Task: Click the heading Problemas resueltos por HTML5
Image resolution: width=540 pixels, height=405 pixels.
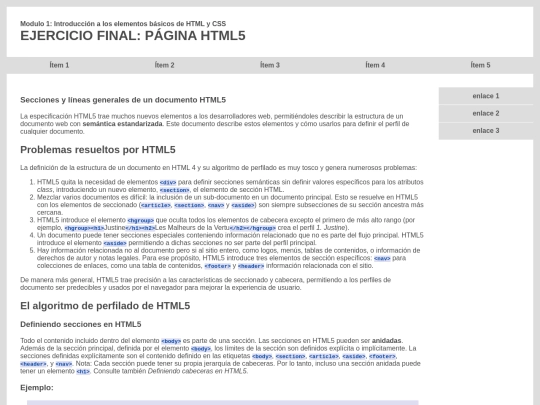Action: 98,150
